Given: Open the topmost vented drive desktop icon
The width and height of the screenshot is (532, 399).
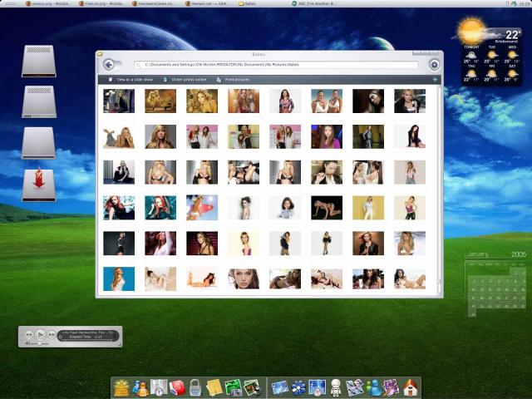Looking at the screenshot, I should 39,61.
